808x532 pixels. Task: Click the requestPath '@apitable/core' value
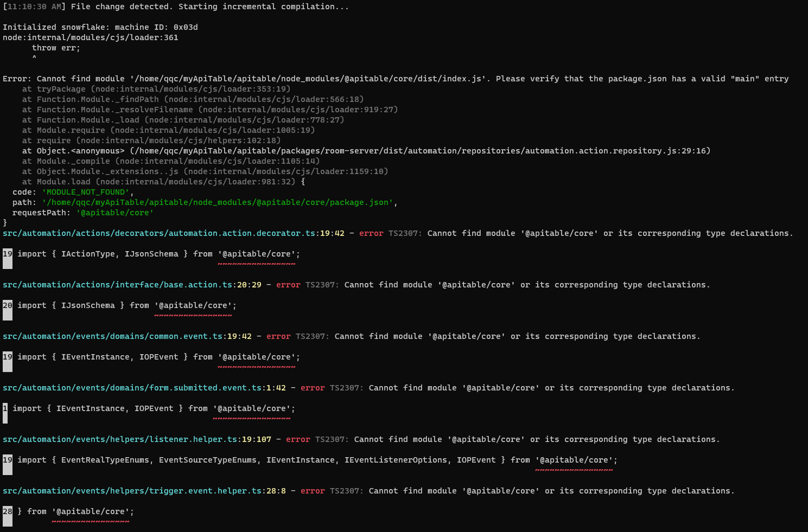click(115, 213)
